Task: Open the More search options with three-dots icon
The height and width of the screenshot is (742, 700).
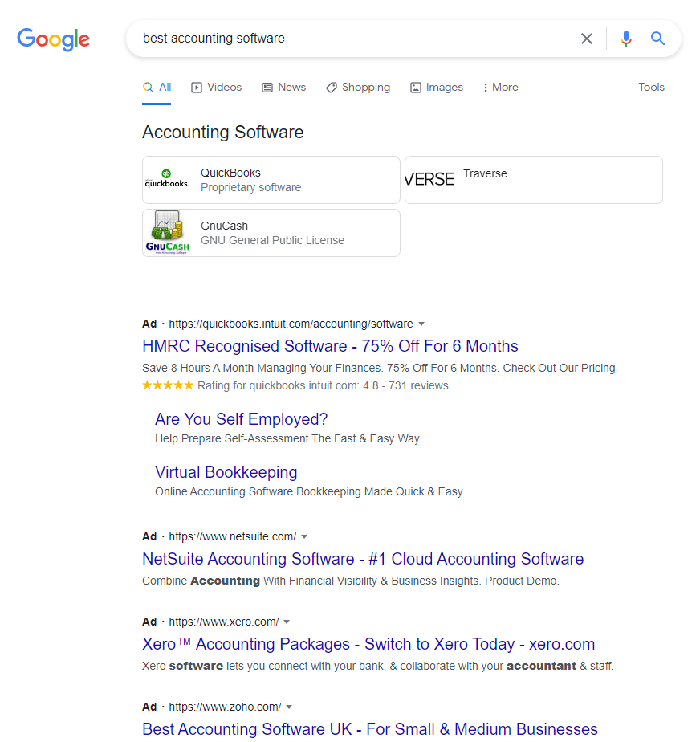Action: coord(499,87)
